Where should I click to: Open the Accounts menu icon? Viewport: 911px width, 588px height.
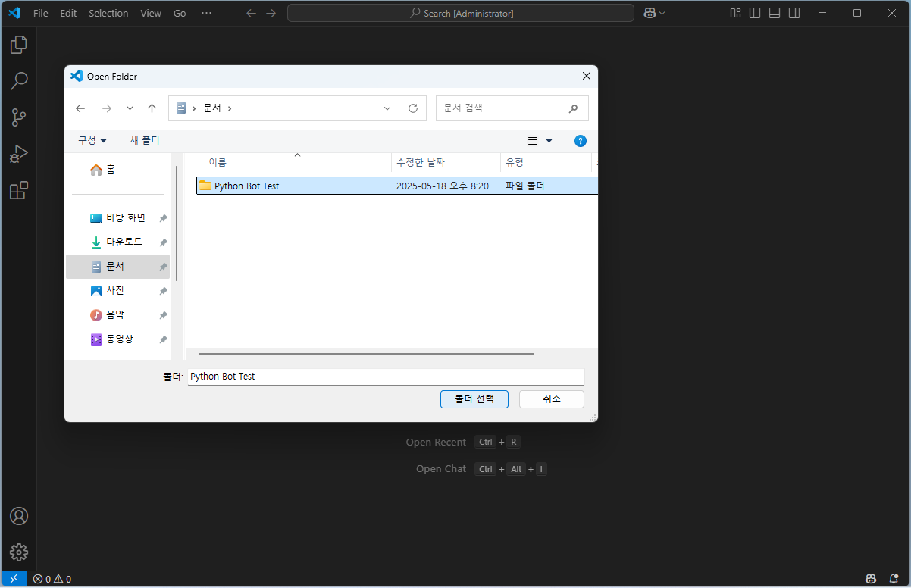point(19,516)
